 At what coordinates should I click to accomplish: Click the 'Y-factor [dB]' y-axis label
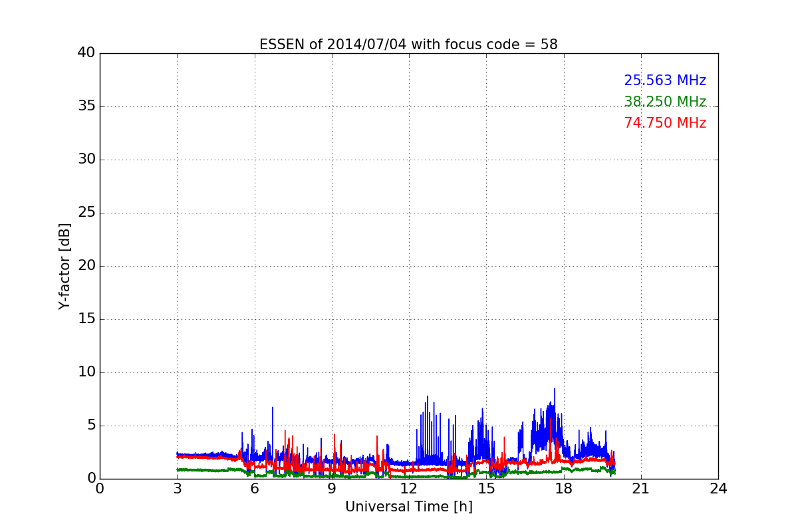(x=65, y=266)
